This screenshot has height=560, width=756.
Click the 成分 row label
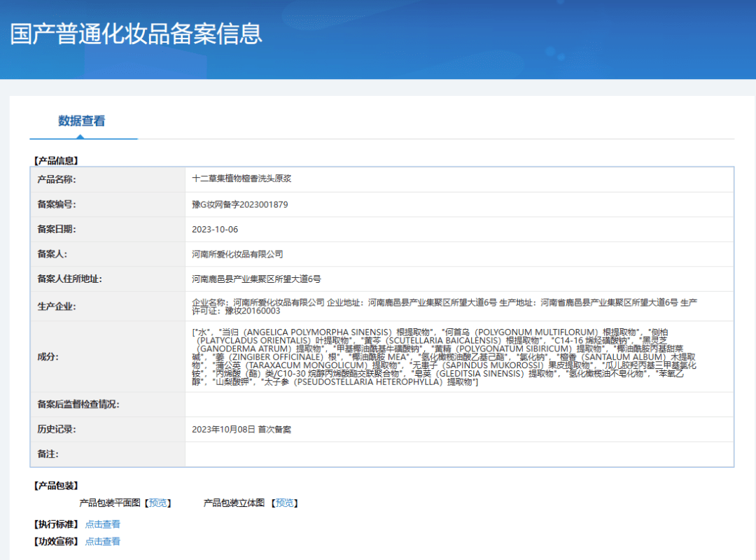tap(48, 357)
